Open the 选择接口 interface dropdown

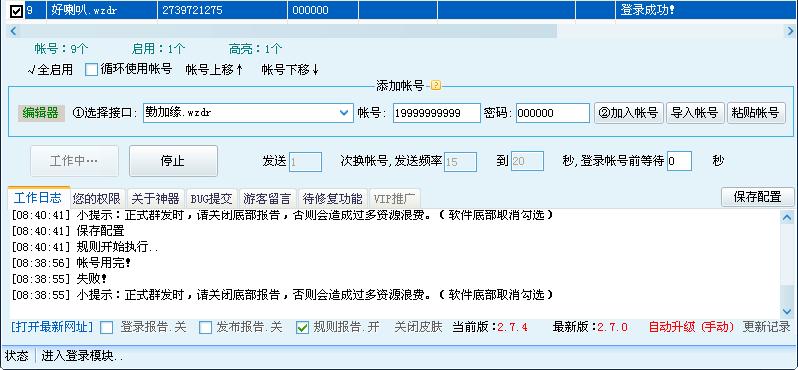[248, 113]
